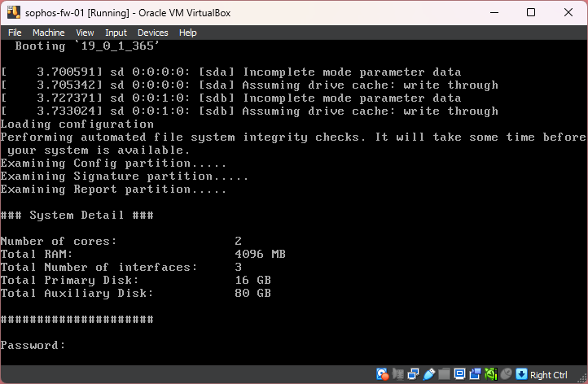Click the keyboard capture arrow icon

[x=521, y=374]
